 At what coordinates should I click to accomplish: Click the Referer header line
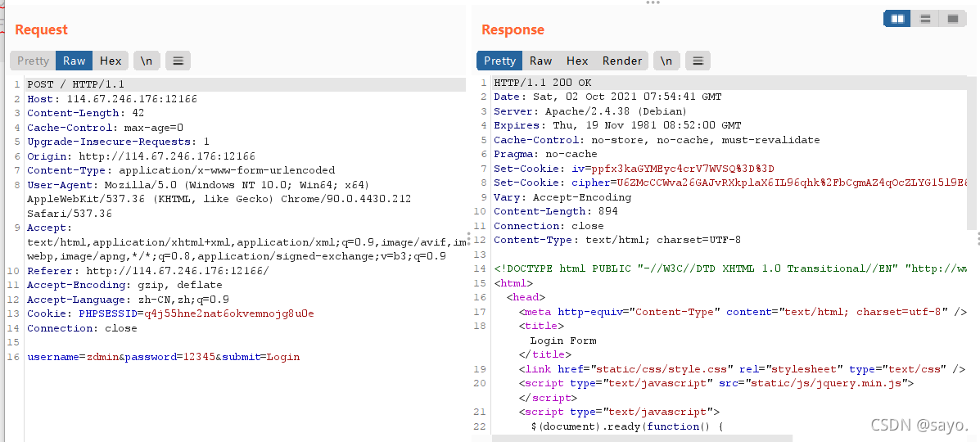click(x=147, y=271)
